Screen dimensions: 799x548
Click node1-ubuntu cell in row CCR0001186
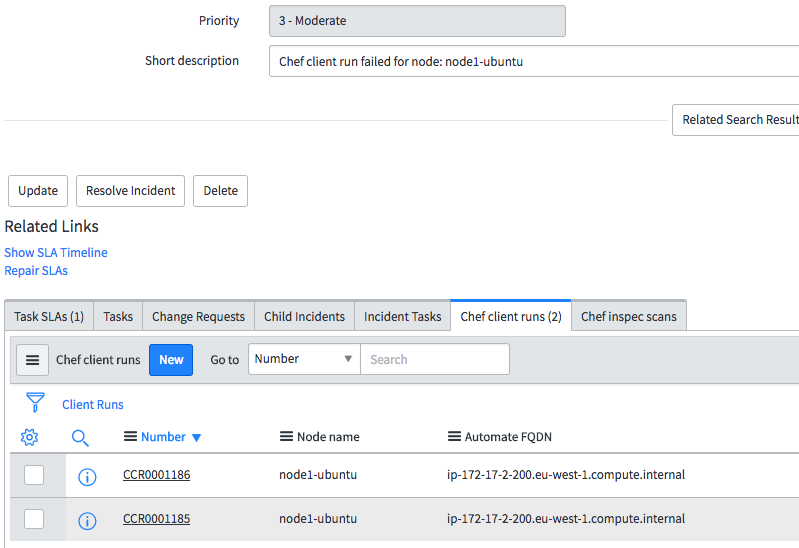point(318,475)
